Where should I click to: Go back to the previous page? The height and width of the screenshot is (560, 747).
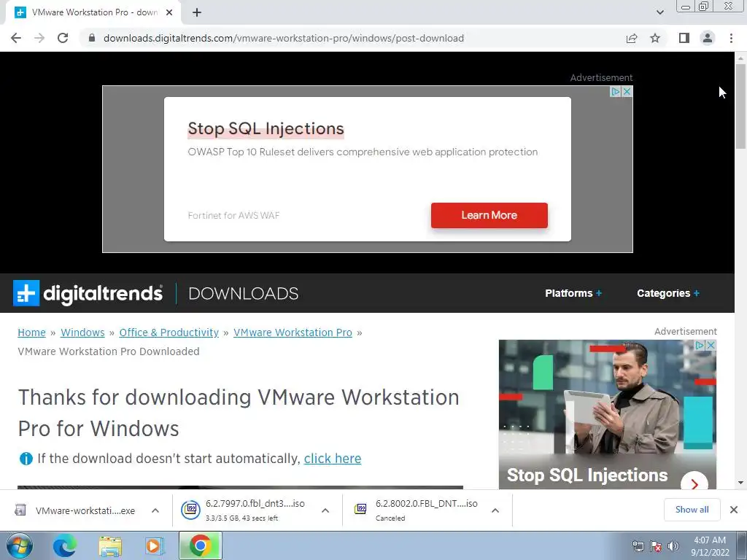pos(16,38)
